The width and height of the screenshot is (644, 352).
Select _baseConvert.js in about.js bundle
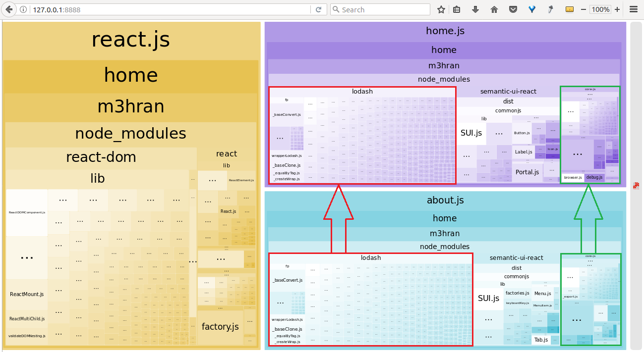coord(287,280)
